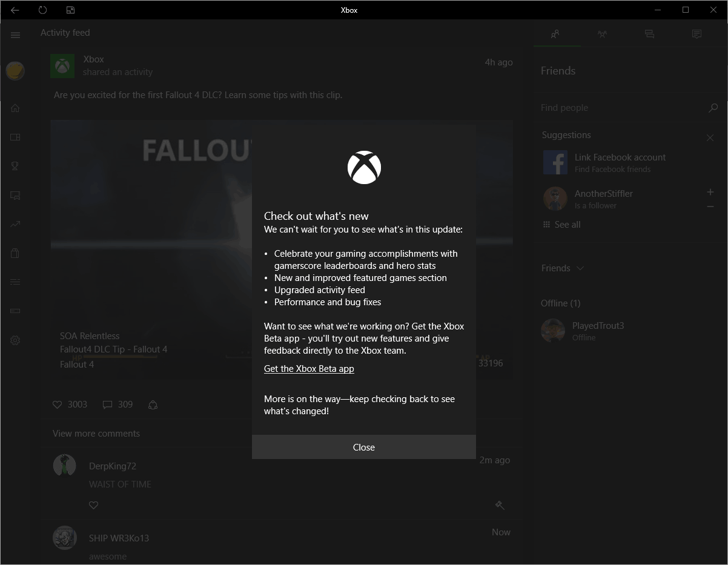Expand the Friends filter dropdown

point(562,268)
